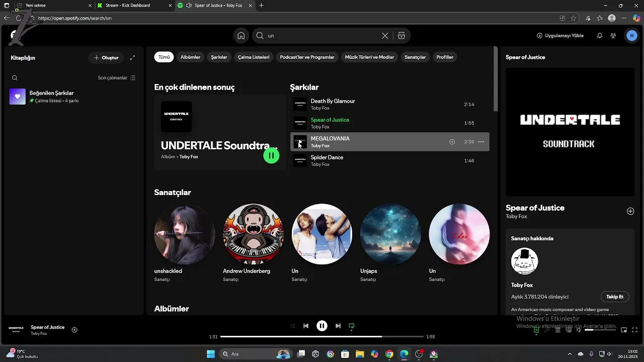Expand the Kitaplığın library panel
Screen dimensions: 644x362
tap(132, 58)
